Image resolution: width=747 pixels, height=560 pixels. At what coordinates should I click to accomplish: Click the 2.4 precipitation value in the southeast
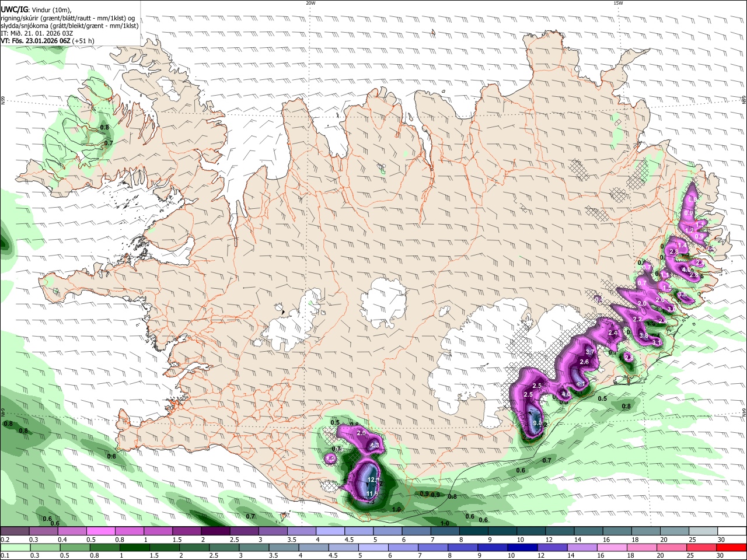[613, 333]
